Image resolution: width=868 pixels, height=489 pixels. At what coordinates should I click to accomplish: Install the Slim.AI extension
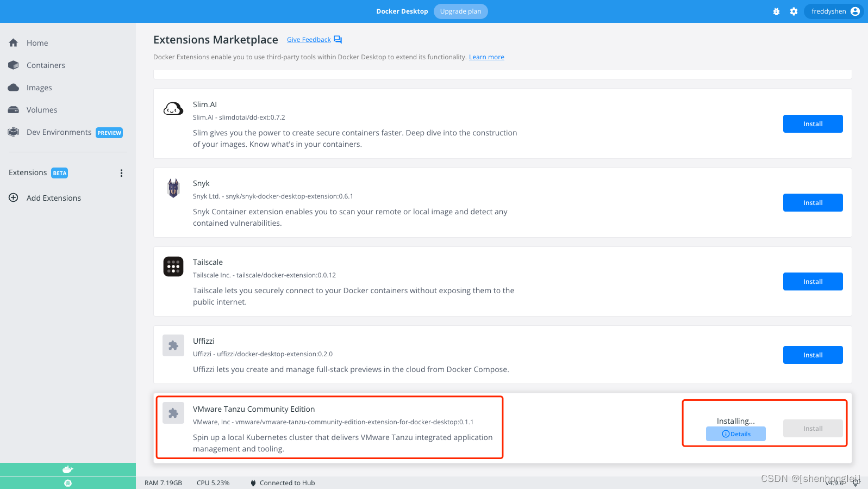point(813,124)
